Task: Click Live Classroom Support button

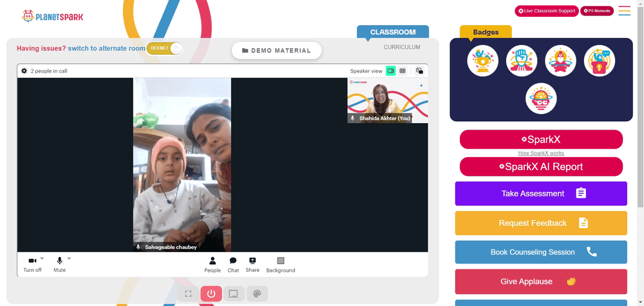Action: (x=547, y=11)
